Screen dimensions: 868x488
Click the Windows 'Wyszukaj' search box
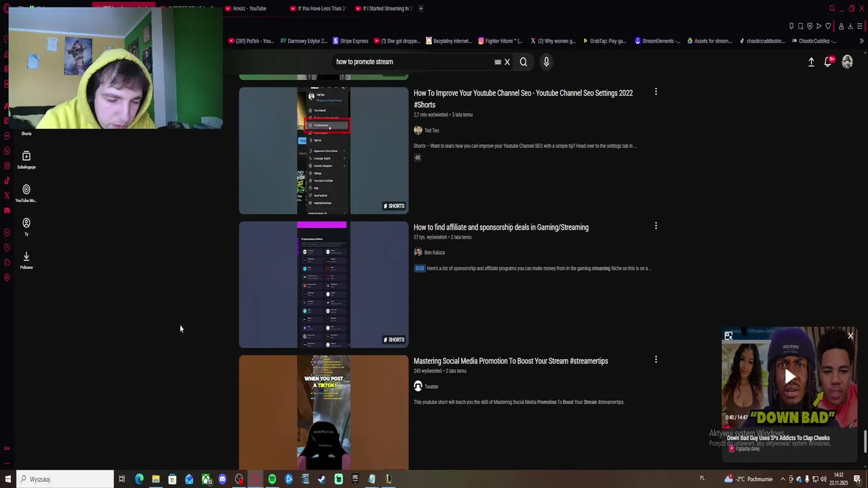[65, 479]
